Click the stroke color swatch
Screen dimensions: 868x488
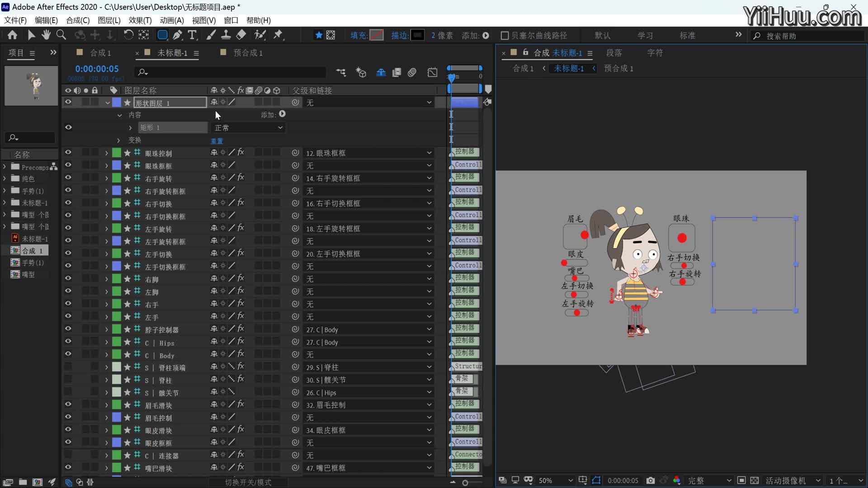(x=417, y=35)
